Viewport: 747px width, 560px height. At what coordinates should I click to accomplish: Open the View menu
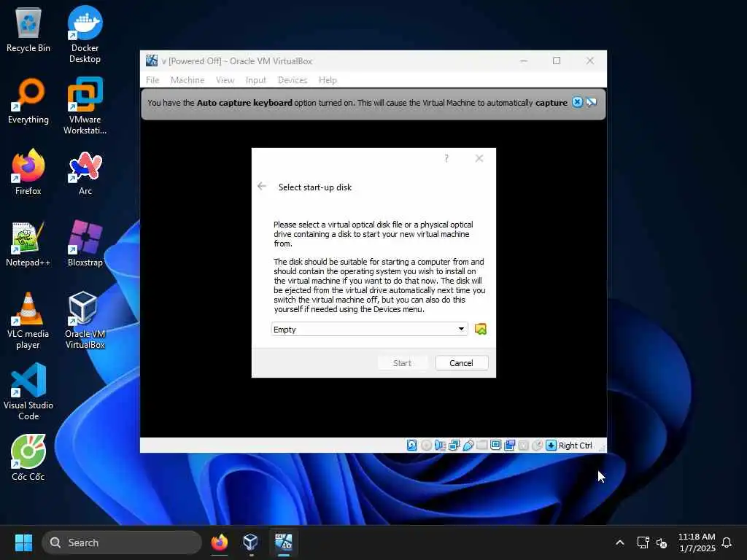click(x=225, y=80)
